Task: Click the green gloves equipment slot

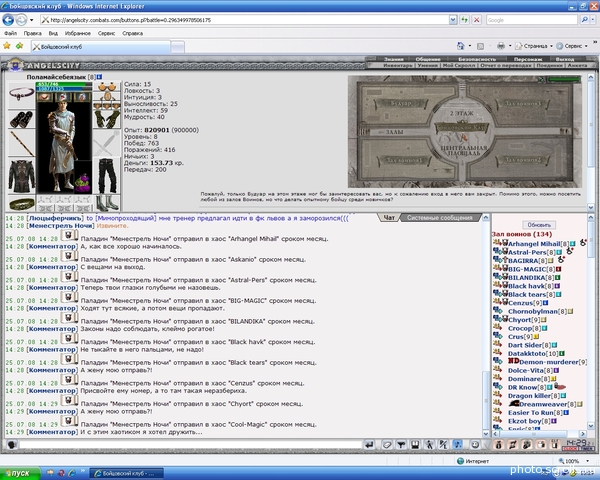Action: (107, 119)
